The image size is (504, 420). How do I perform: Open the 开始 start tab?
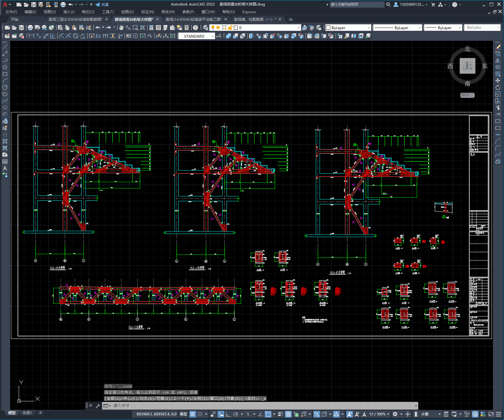[x=15, y=19]
